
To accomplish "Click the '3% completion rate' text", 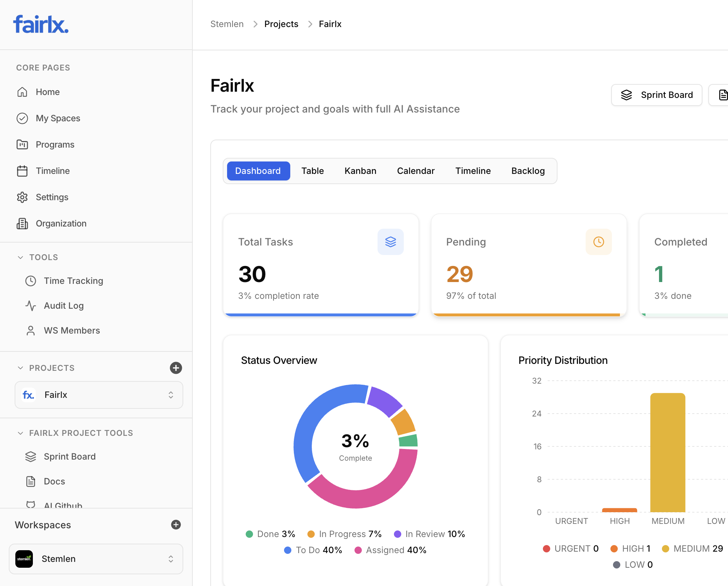I will [279, 296].
